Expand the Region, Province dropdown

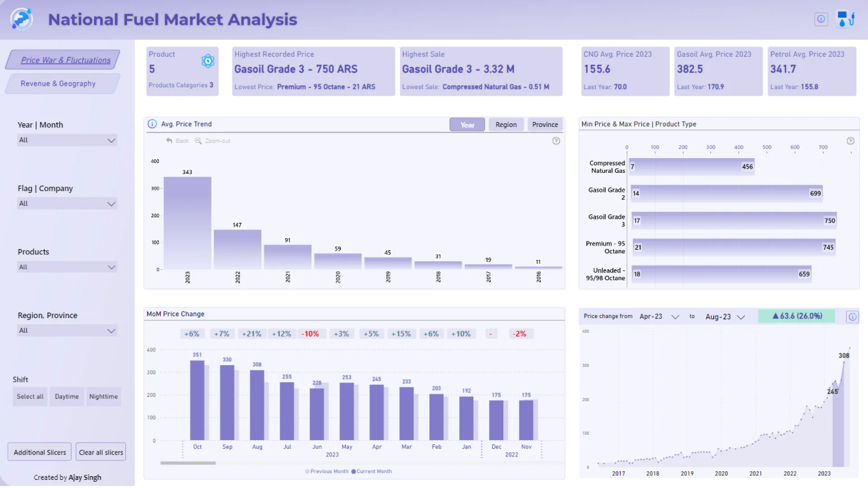pos(67,331)
